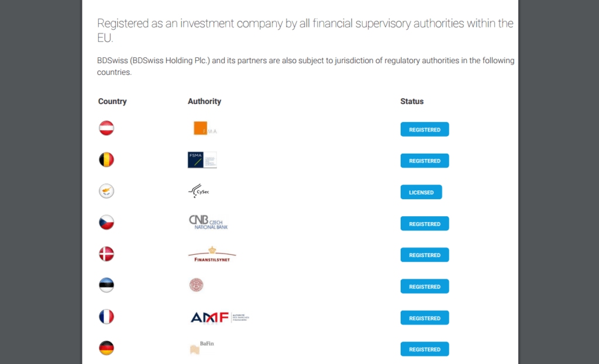Open the FSMA authority logo

coord(202,160)
